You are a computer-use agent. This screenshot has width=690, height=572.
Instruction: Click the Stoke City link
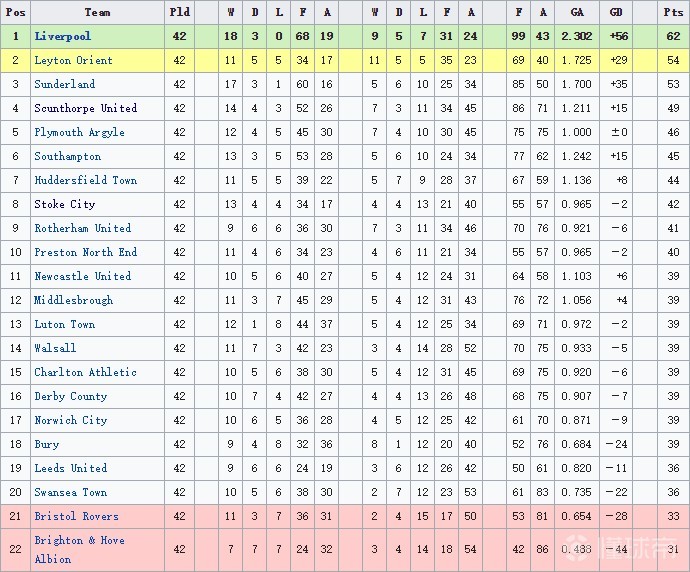tap(64, 204)
